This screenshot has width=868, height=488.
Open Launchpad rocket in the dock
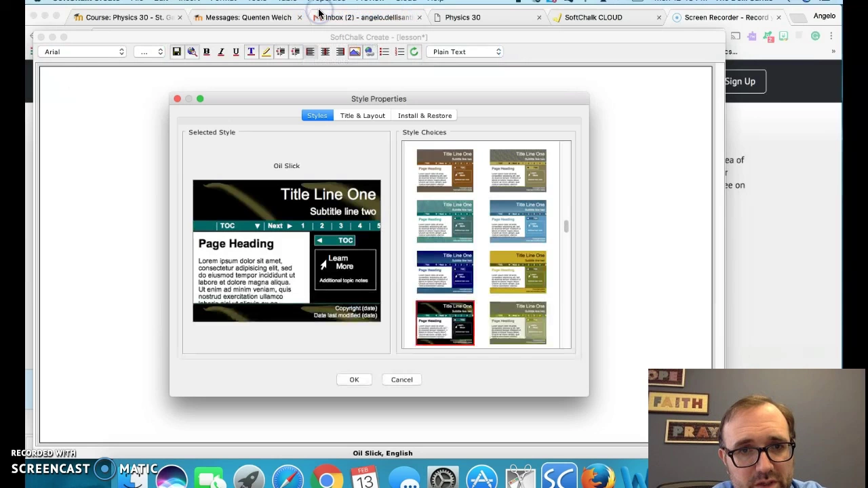(x=250, y=477)
